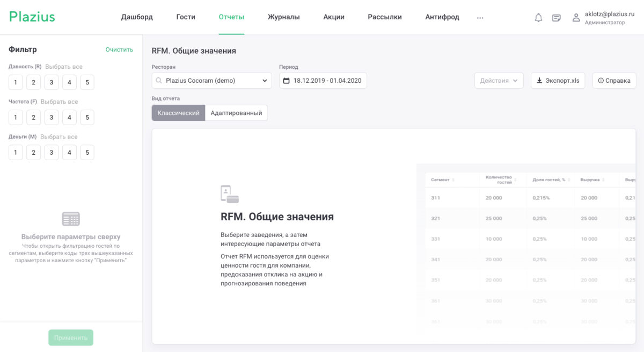Toggle Давность (R) value 3
This screenshot has width=644, height=352.
(51, 82)
